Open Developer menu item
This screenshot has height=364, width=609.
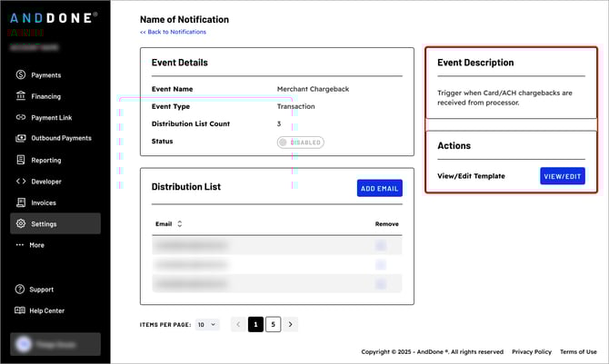46,182
